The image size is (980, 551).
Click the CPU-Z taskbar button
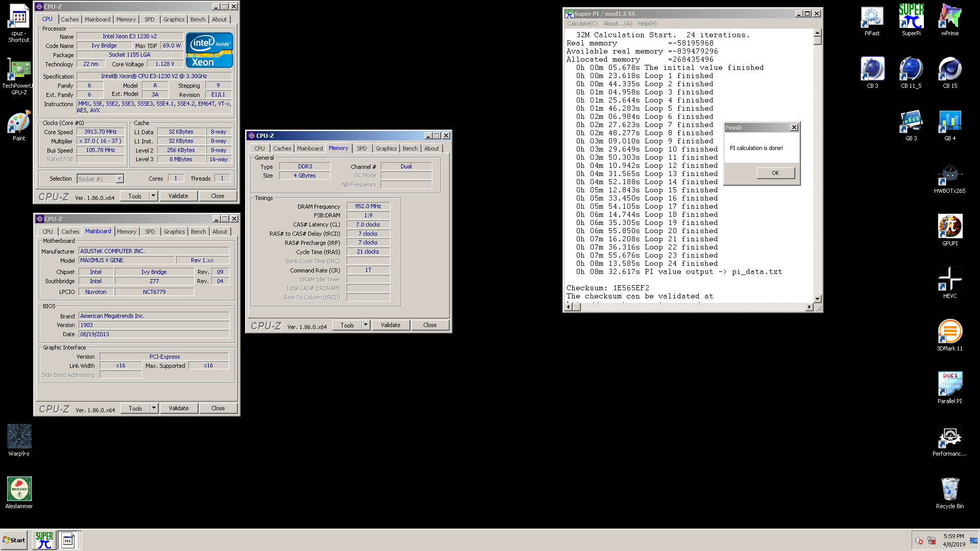(68, 540)
